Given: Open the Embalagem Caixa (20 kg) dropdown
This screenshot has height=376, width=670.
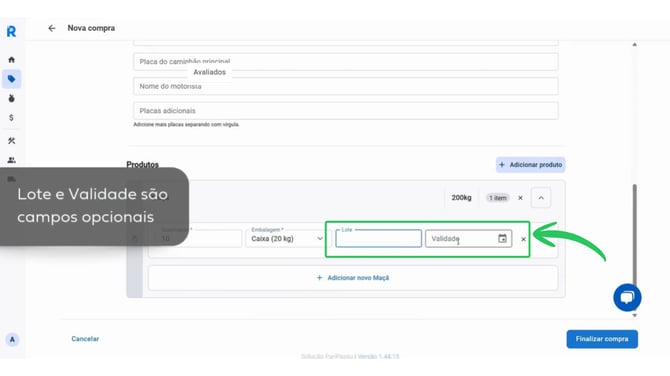Looking at the screenshot, I should pos(287,238).
